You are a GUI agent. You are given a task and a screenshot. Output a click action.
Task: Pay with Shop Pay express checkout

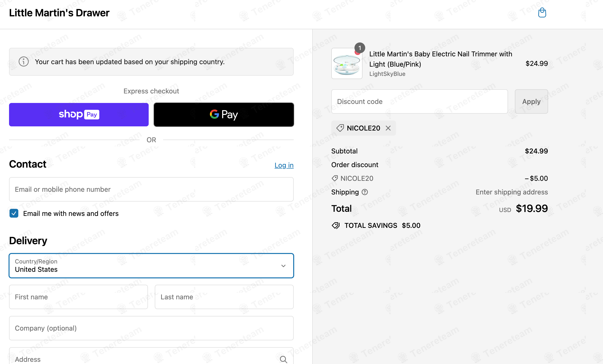(79, 114)
